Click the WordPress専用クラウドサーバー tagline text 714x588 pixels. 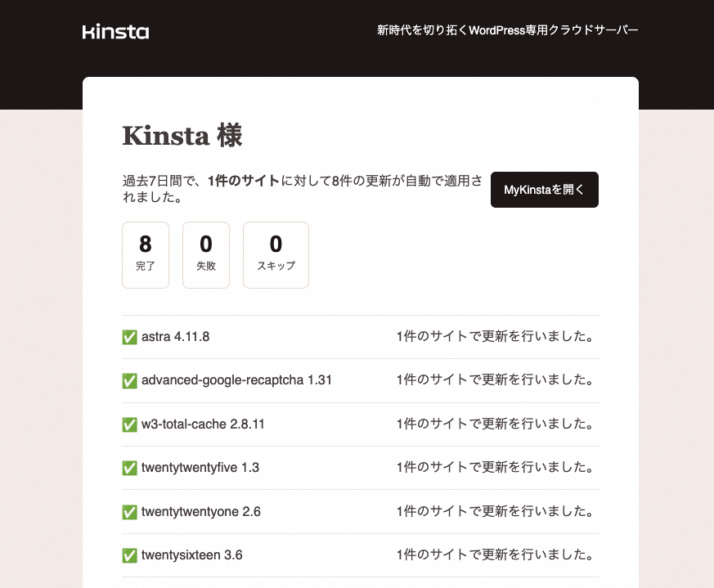[x=506, y=29]
